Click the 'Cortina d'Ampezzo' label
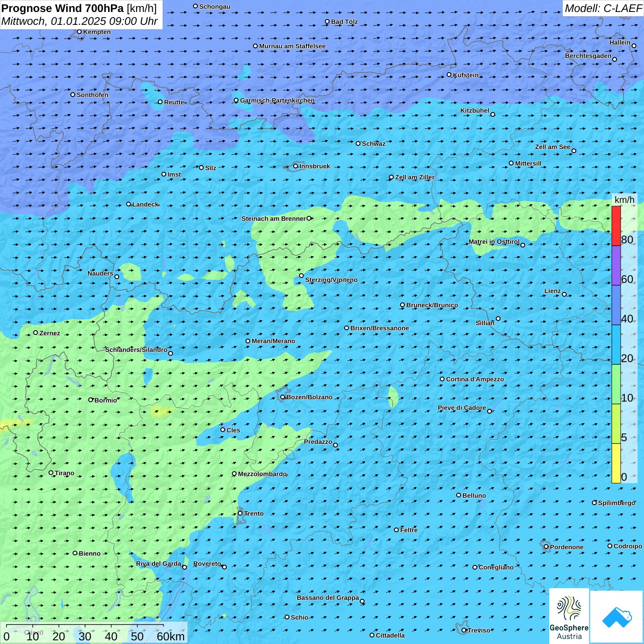The height and width of the screenshot is (644, 644). click(x=475, y=379)
